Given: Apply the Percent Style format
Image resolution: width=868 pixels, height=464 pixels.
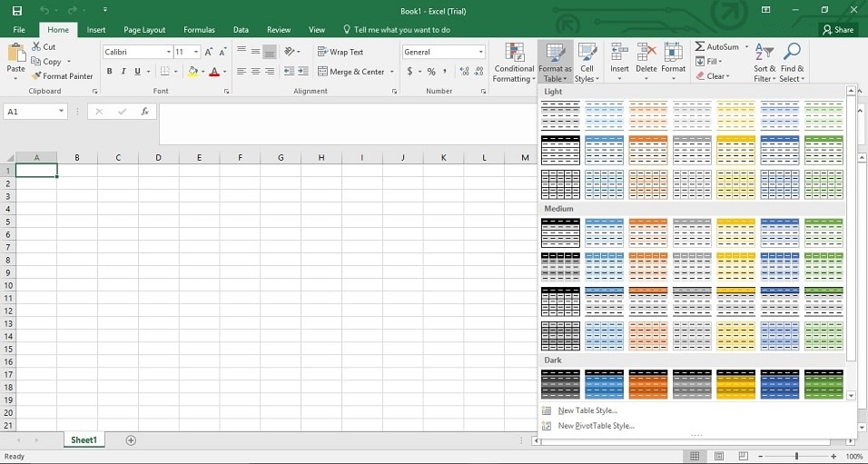Looking at the screenshot, I should tap(431, 72).
